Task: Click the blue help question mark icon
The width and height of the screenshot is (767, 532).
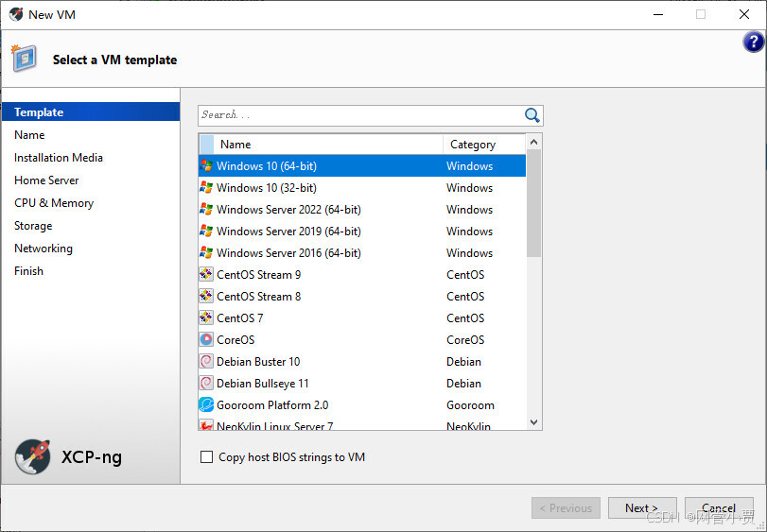Action: tap(754, 43)
